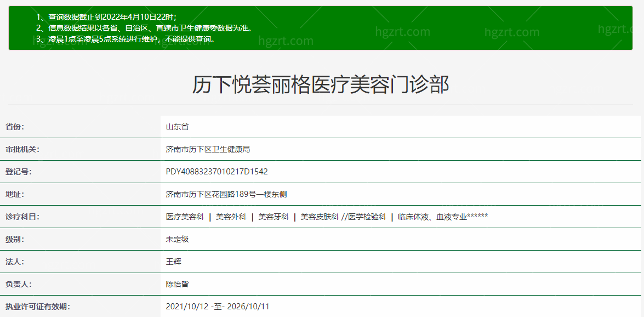Click 济南市历下区卫生健康局 value
The image size is (644, 317).
(208, 149)
